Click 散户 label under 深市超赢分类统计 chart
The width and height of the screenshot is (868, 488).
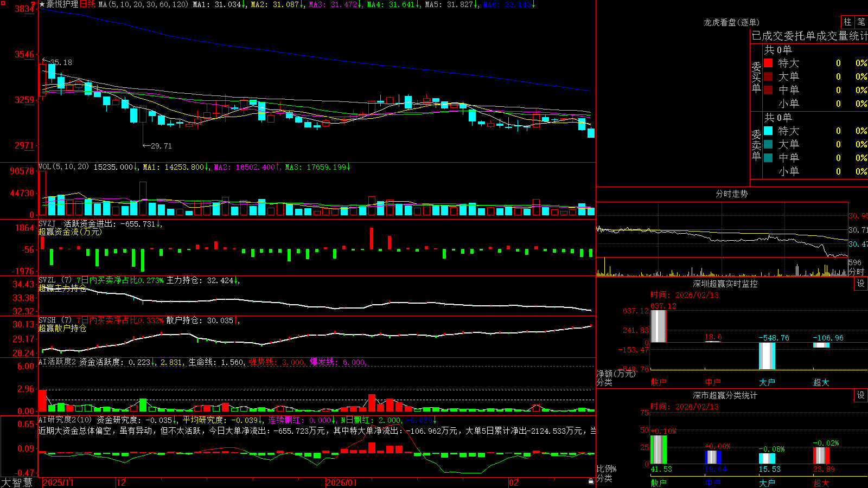click(659, 483)
